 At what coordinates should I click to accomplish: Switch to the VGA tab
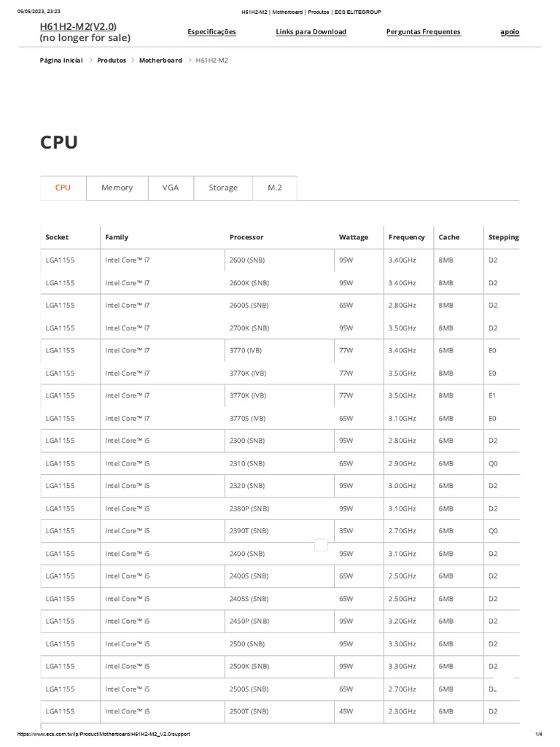[171, 187]
